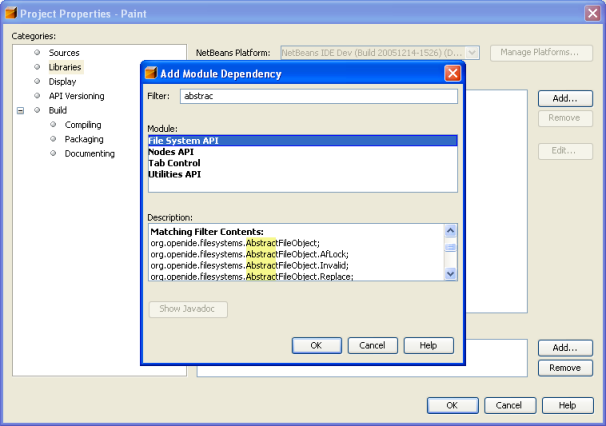606x426 pixels.
Task: Collapse the Build tree node
Action: 20,111
